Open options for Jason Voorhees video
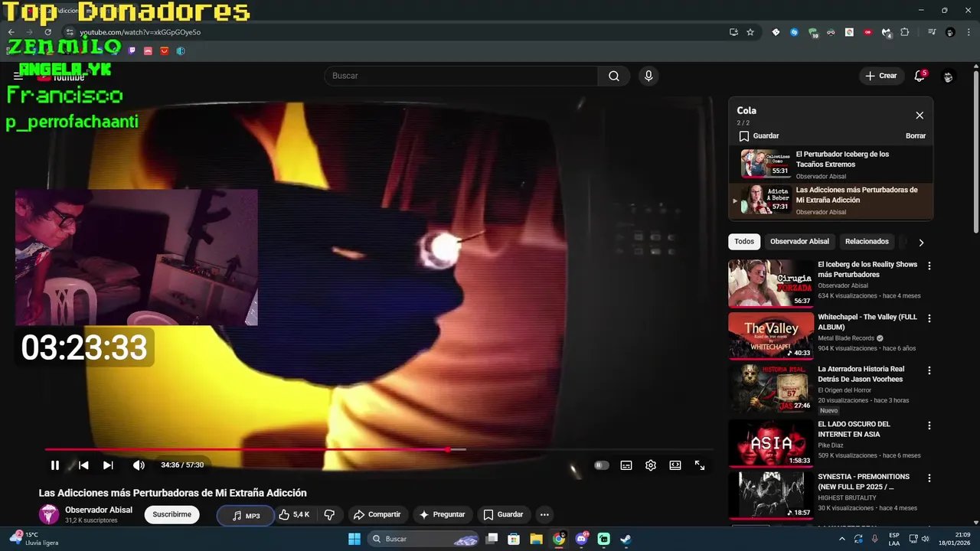Viewport: 980px width, 551px height. 929,370
